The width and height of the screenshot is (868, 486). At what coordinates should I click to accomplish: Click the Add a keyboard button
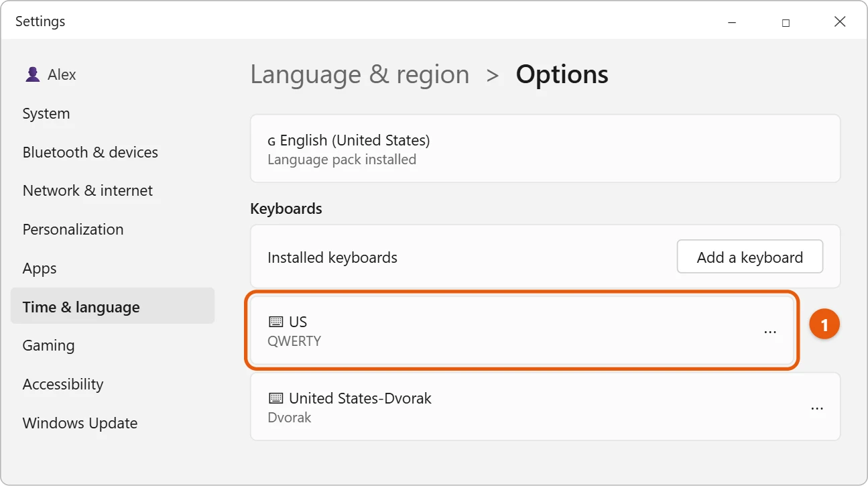coord(750,257)
